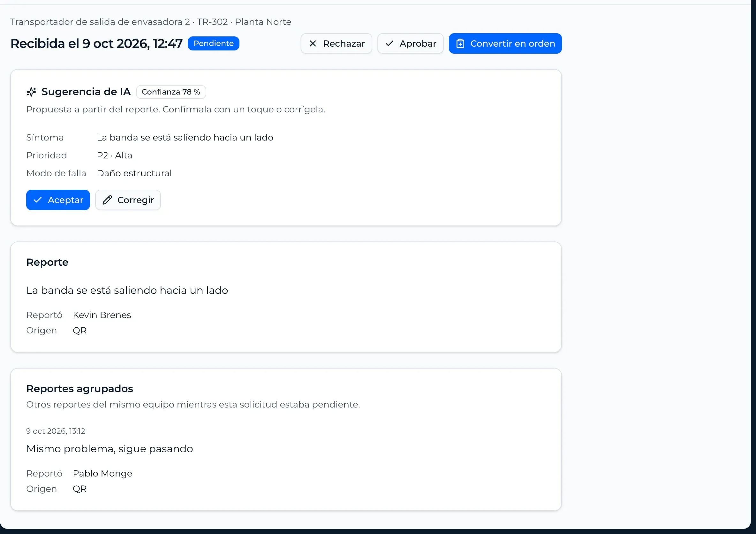Click the 'Prioridad' field label

(x=46, y=155)
